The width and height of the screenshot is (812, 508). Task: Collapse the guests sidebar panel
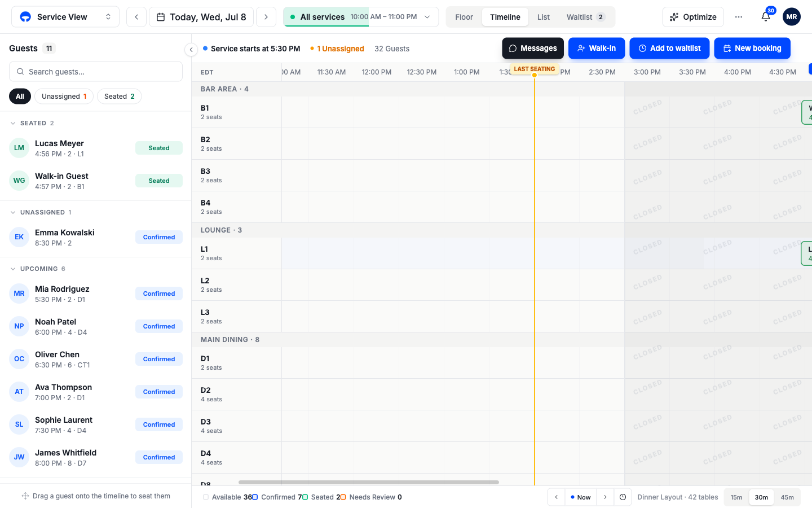tap(191, 50)
